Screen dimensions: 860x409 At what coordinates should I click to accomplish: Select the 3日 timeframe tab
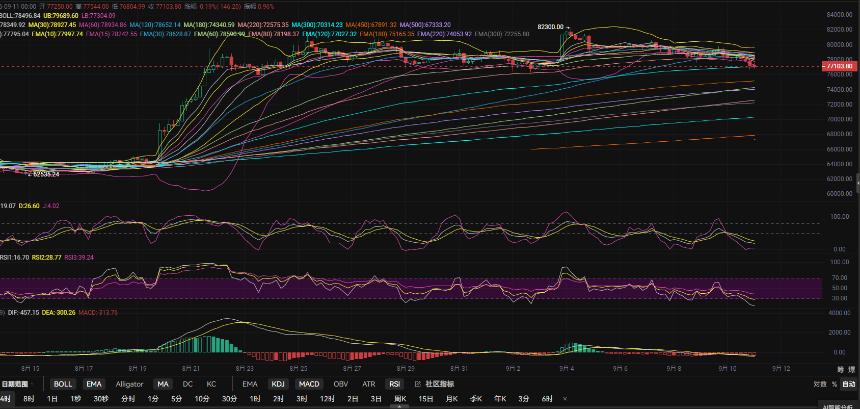[x=376, y=399]
